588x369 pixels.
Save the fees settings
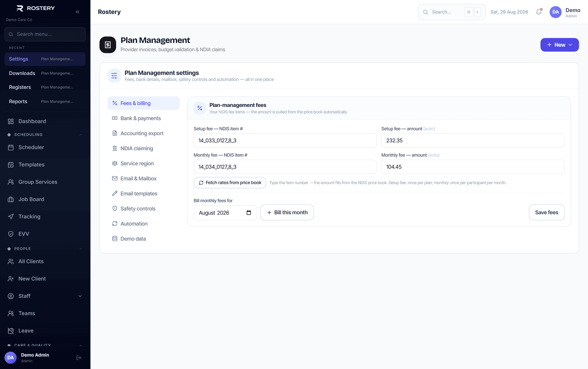[x=547, y=212]
